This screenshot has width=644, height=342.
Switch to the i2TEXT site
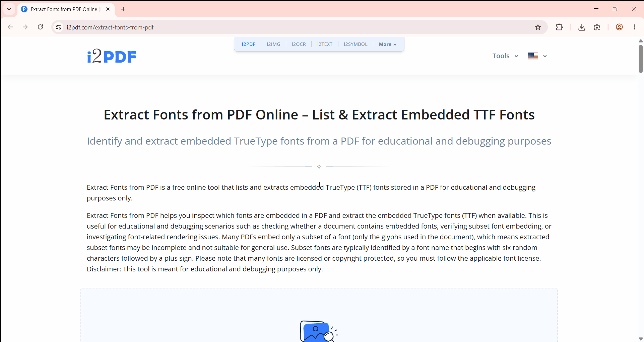click(325, 44)
